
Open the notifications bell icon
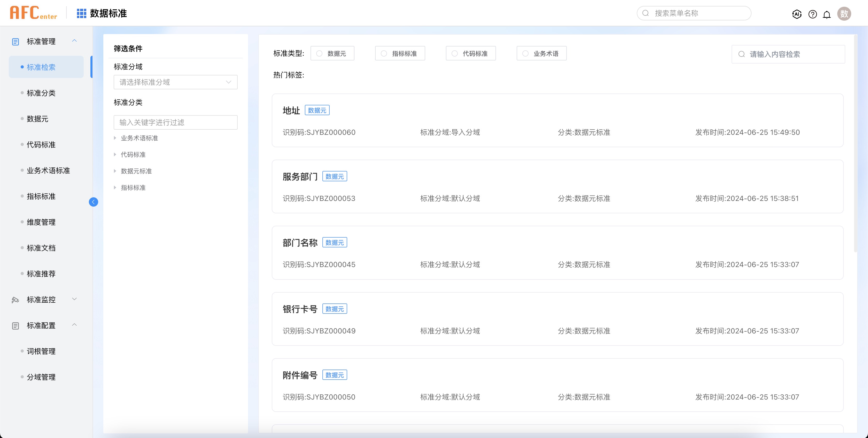click(x=827, y=14)
